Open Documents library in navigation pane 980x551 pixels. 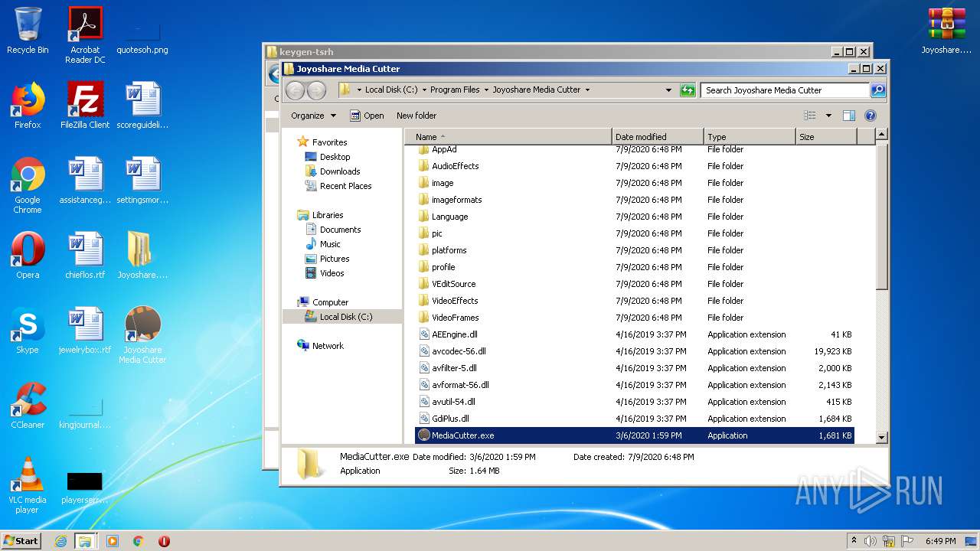tap(340, 230)
